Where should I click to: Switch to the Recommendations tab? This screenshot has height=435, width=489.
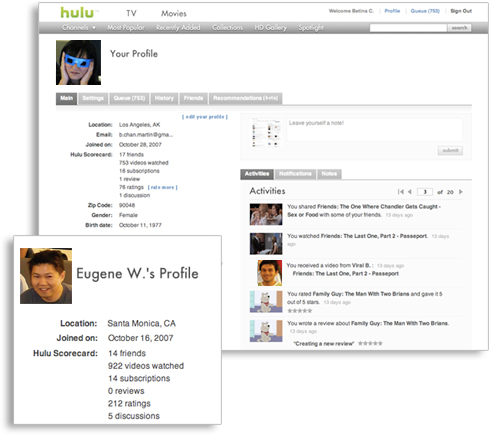(x=245, y=98)
